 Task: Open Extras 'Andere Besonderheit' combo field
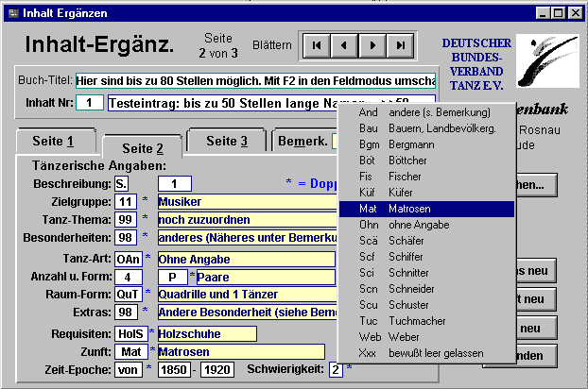pyautogui.click(x=248, y=313)
